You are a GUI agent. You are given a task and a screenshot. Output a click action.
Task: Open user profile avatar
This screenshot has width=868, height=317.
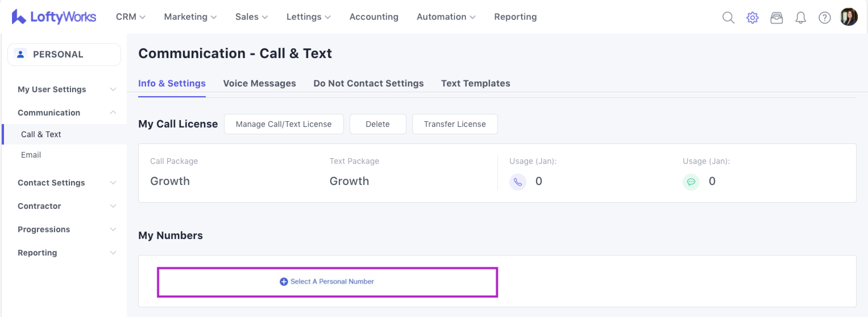point(848,17)
